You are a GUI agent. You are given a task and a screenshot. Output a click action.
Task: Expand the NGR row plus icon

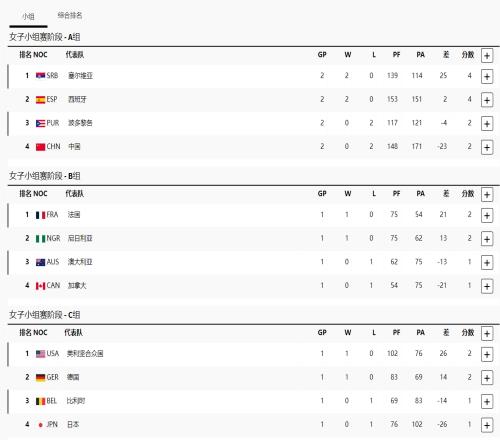pos(487,239)
